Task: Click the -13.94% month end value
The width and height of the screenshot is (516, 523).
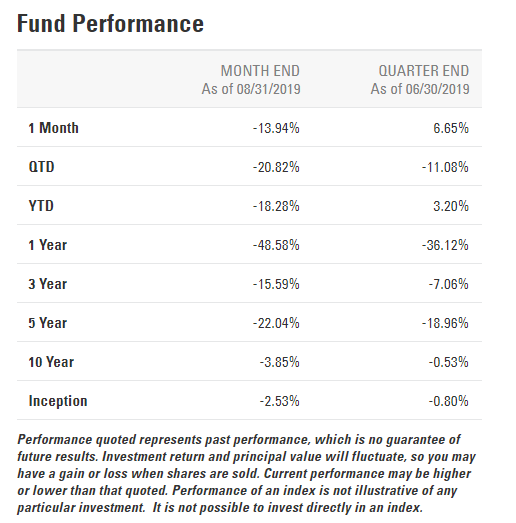Action: pos(276,128)
